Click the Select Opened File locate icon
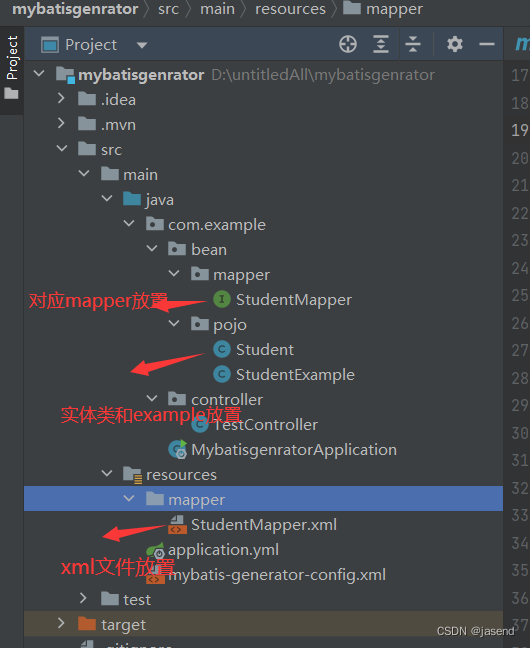The image size is (530, 648). [348, 44]
